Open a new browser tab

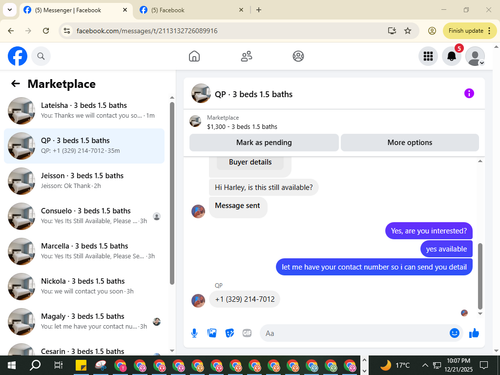(259, 10)
